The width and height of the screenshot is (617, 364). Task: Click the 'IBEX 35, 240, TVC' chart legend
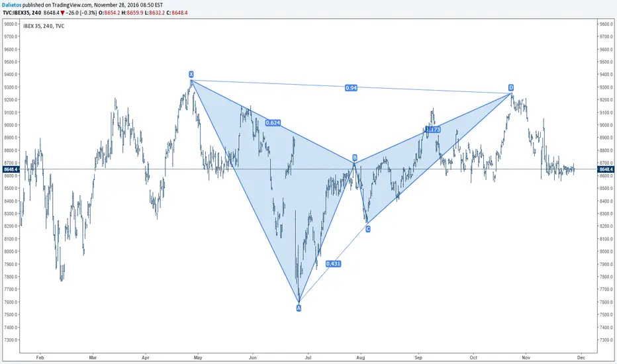point(44,26)
